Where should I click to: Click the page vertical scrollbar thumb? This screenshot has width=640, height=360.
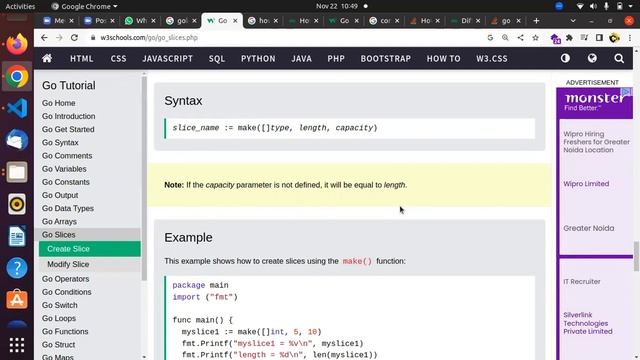point(636,256)
